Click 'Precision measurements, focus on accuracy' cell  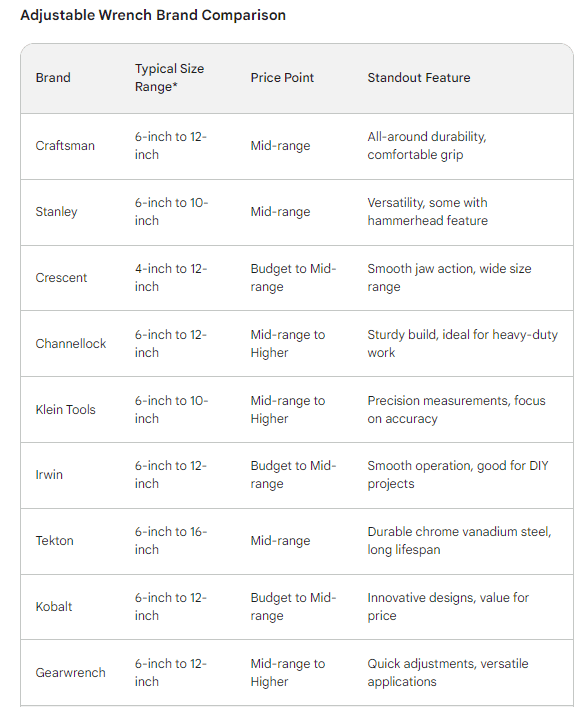456,409
